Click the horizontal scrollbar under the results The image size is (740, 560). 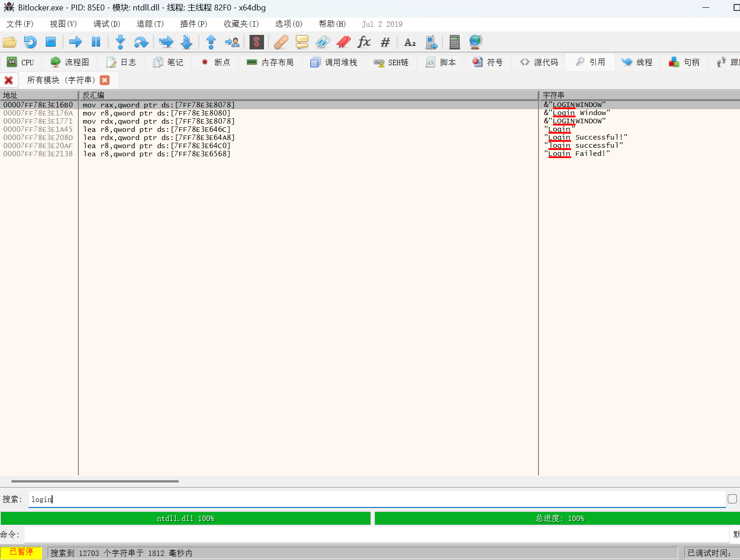click(x=95, y=481)
